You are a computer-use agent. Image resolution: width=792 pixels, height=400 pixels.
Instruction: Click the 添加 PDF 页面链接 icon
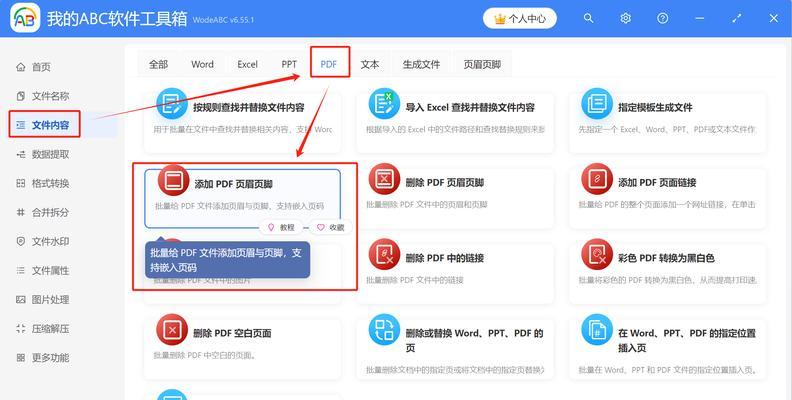point(597,179)
